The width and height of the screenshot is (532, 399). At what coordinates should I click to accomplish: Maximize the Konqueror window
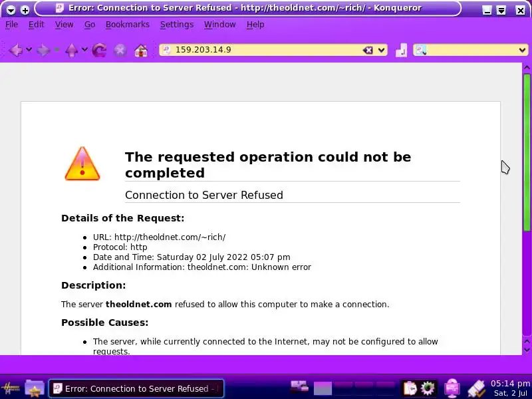[501, 10]
